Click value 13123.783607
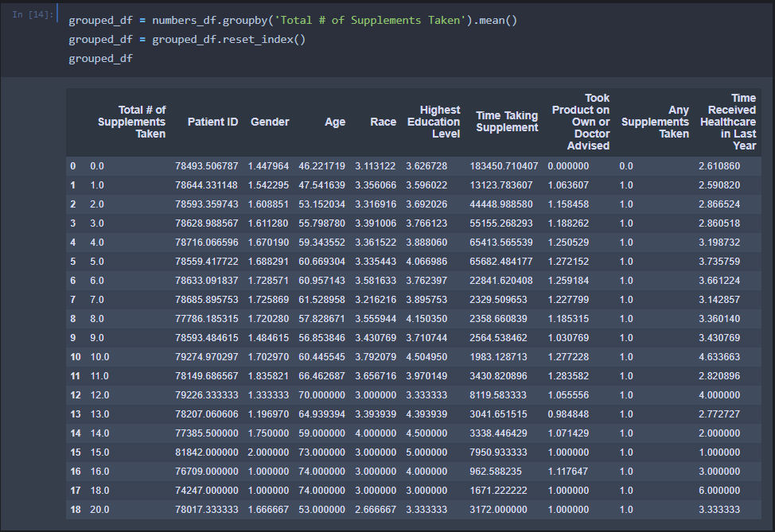This screenshot has height=532, width=775. 501,185
